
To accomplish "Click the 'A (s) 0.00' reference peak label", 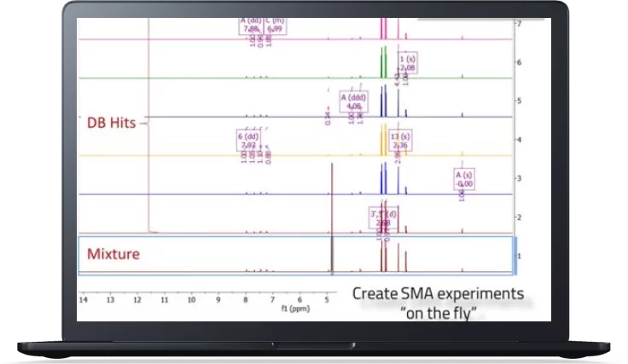I will tap(464, 179).
